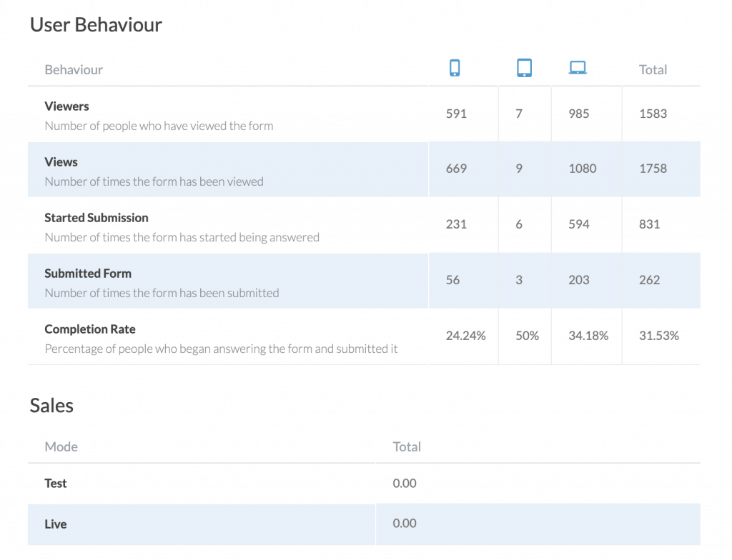Click the Started Submission row label
The height and width of the screenshot is (560, 732).
pos(97,217)
